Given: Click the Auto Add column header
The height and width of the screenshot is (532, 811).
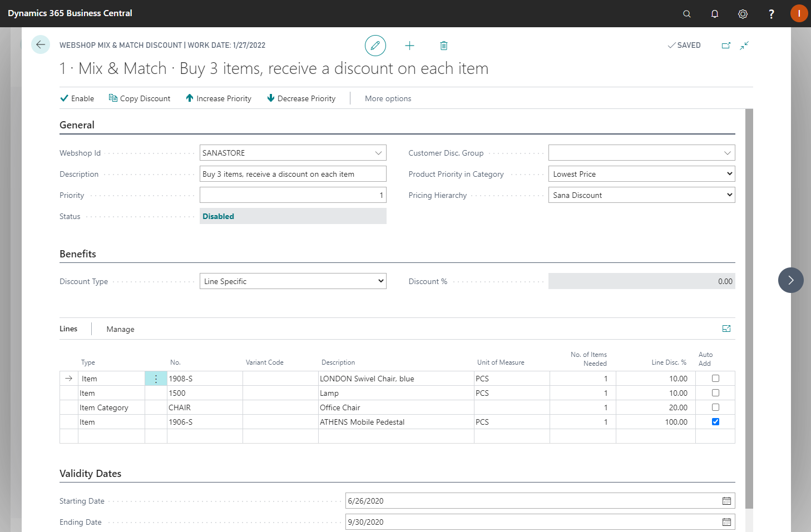Looking at the screenshot, I should tap(705, 359).
